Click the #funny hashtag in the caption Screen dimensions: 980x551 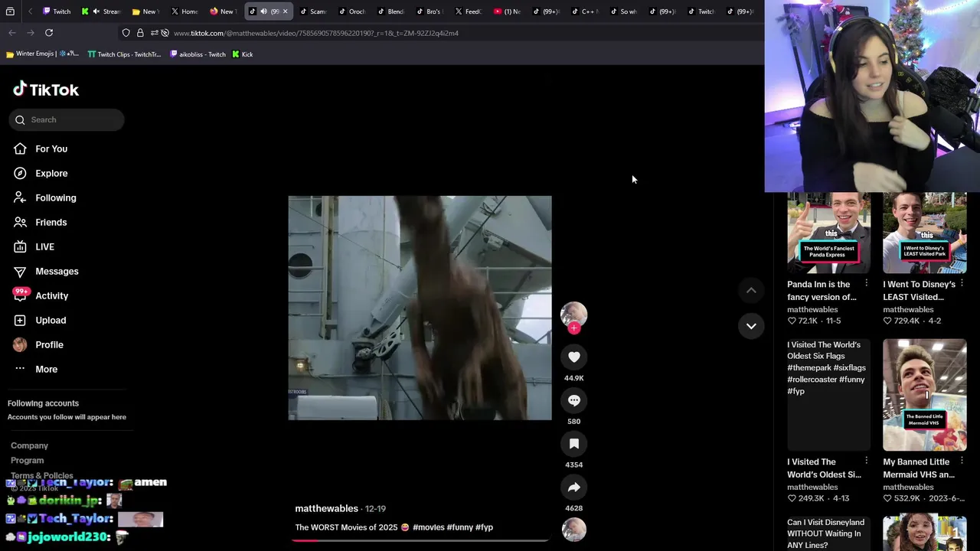pos(459,527)
